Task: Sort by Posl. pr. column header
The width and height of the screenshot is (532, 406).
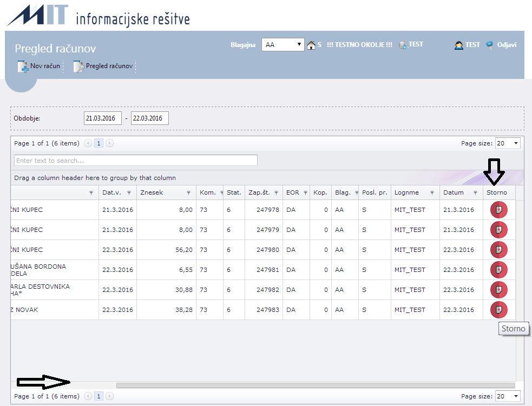Action: [x=375, y=192]
